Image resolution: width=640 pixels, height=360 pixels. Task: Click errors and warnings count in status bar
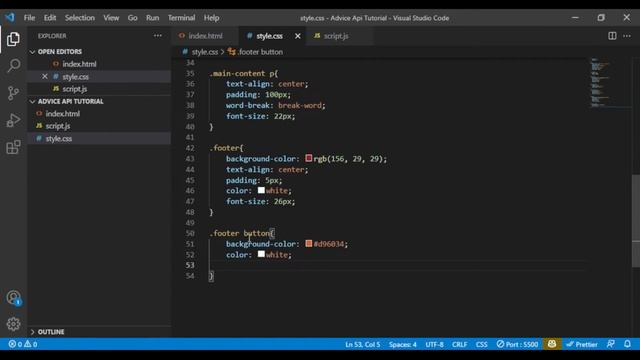click(23, 344)
